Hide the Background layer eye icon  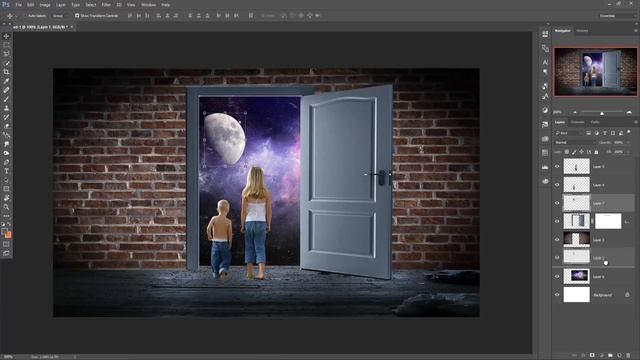(x=557, y=295)
